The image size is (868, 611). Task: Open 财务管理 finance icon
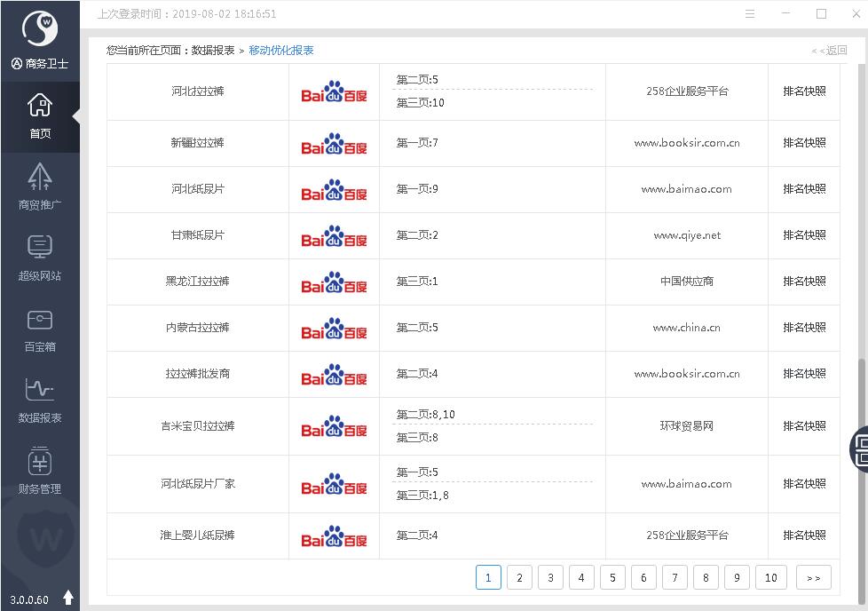click(39, 471)
